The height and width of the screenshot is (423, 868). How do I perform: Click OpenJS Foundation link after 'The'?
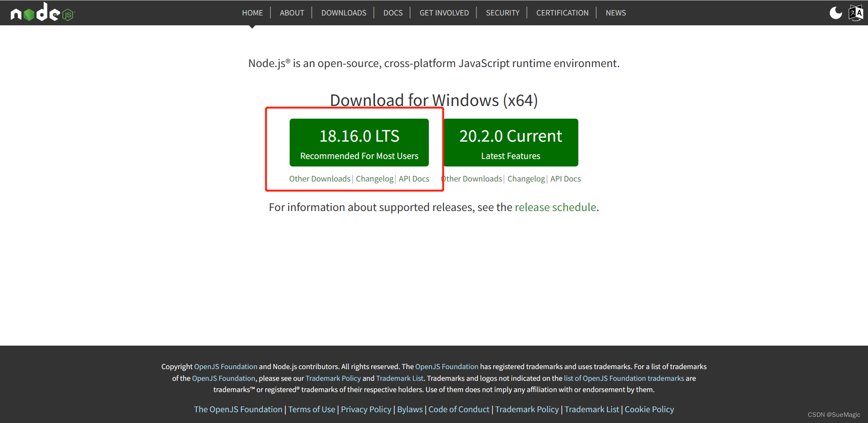[447, 367]
